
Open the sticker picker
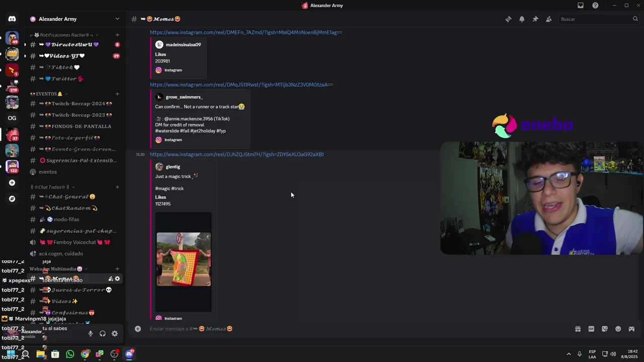click(605, 329)
